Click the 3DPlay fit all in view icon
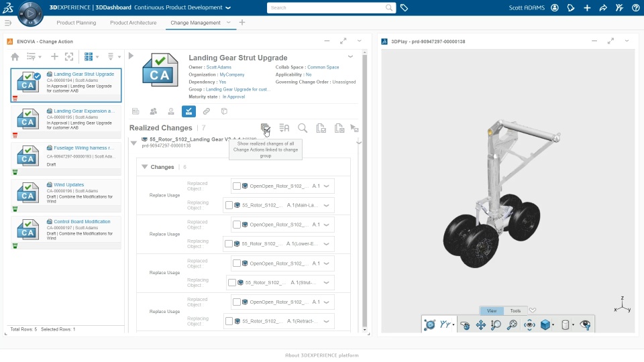 click(512, 325)
